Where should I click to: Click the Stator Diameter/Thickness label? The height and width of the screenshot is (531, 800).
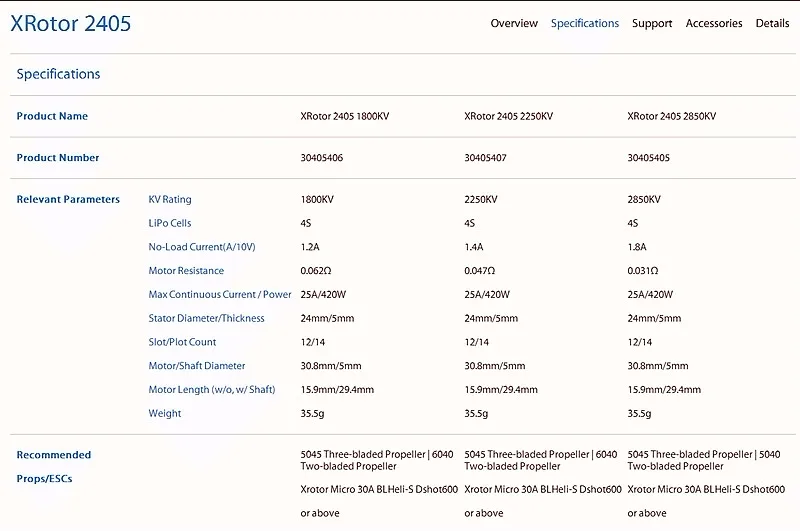pos(207,318)
